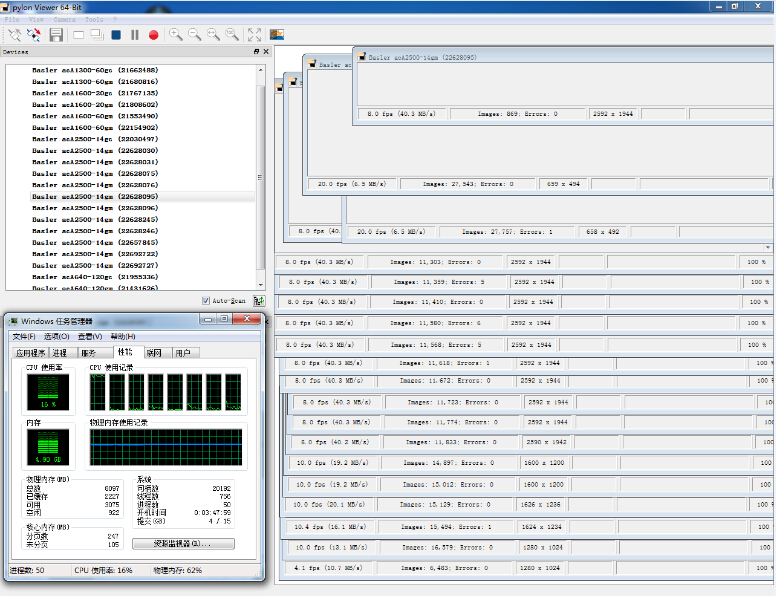Click resolution text '658 x 492'
Screen dimensions: 776x596
(602, 232)
